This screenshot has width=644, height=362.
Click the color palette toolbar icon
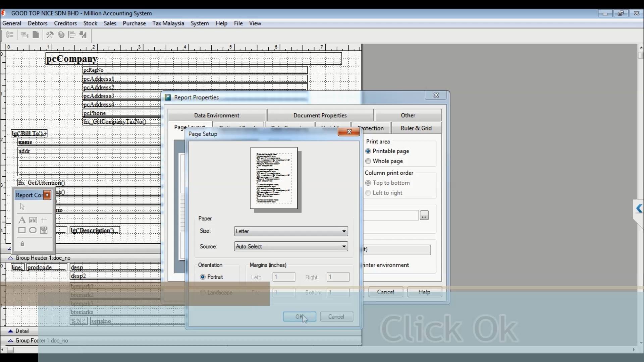[61, 35]
